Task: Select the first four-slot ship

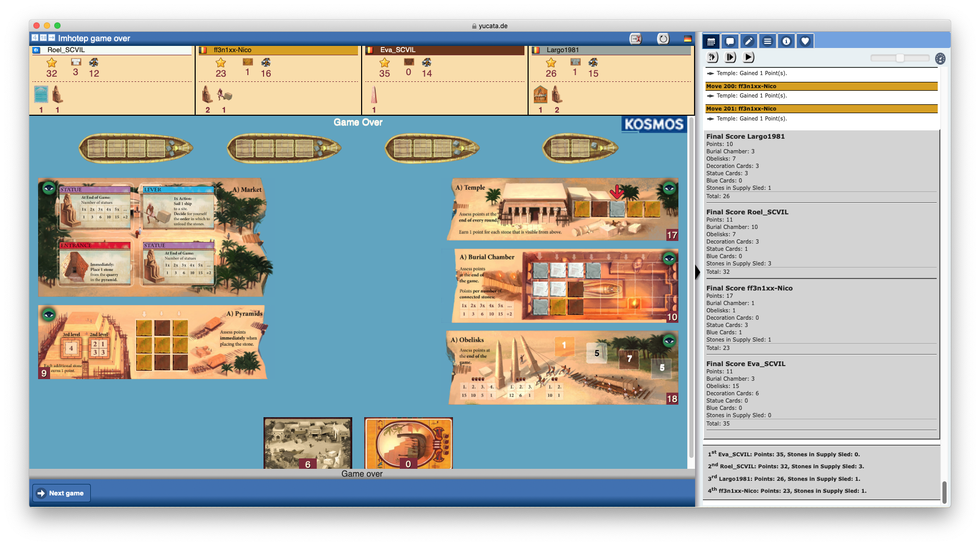Action: [136, 149]
